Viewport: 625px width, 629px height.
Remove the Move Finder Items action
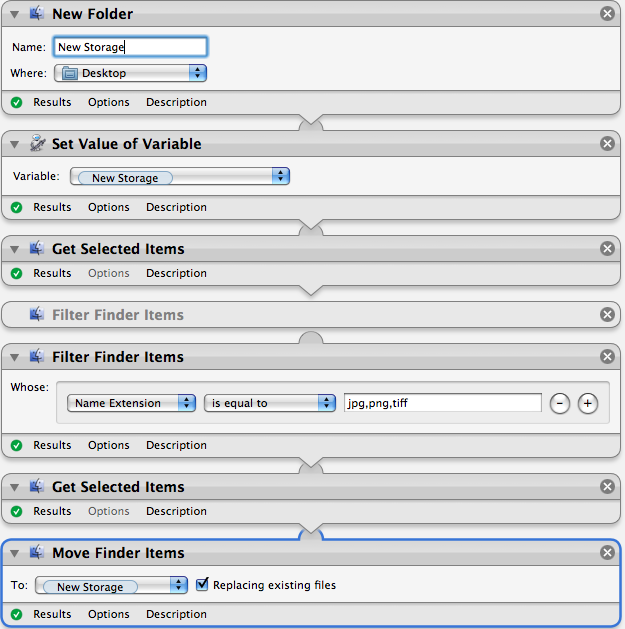click(x=607, y=552)
